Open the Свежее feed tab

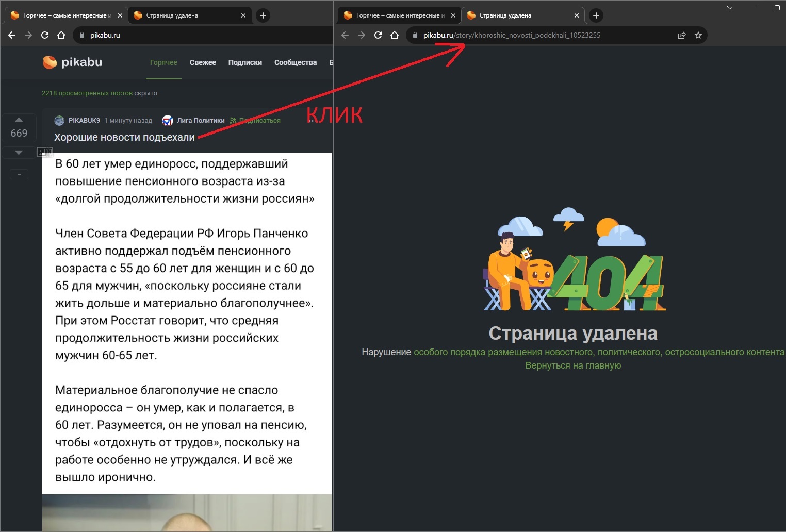pos(203,62)
